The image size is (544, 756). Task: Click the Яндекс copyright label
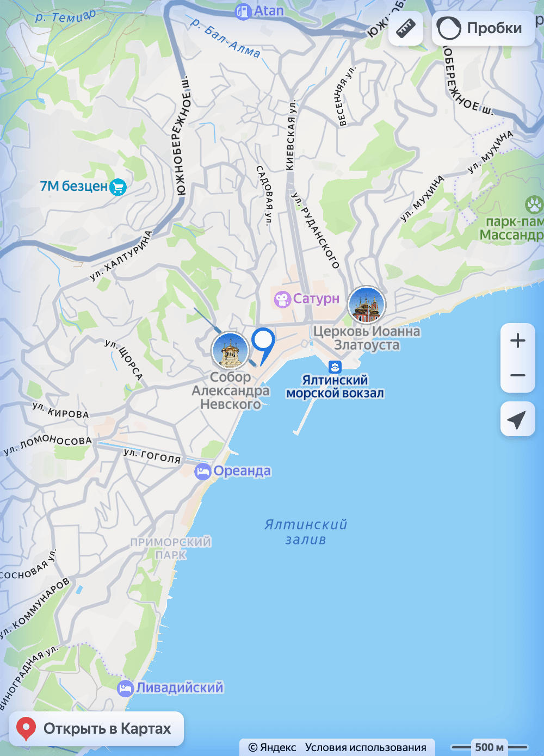(x=272, y=747)
